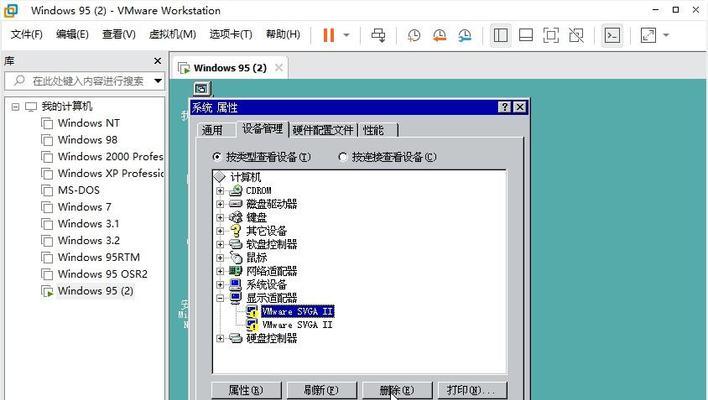Open the snapshot manager
Screen dimensions: 708x400
465,35
